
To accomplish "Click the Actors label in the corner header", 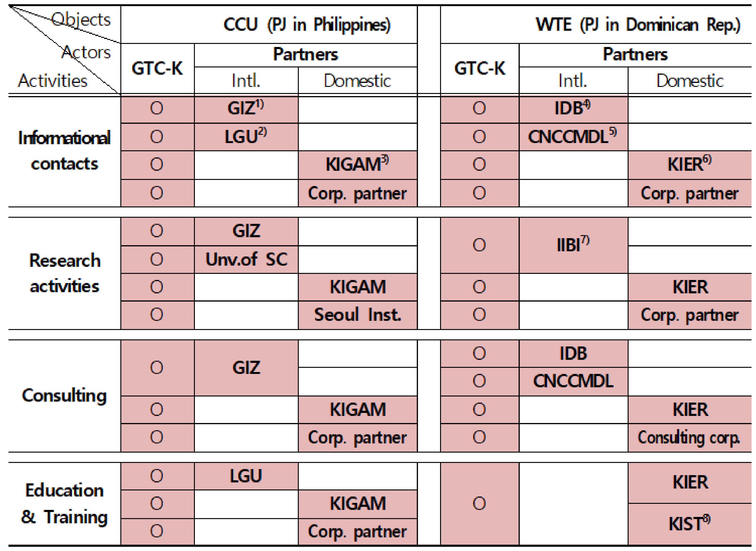I will coord(86,52).
